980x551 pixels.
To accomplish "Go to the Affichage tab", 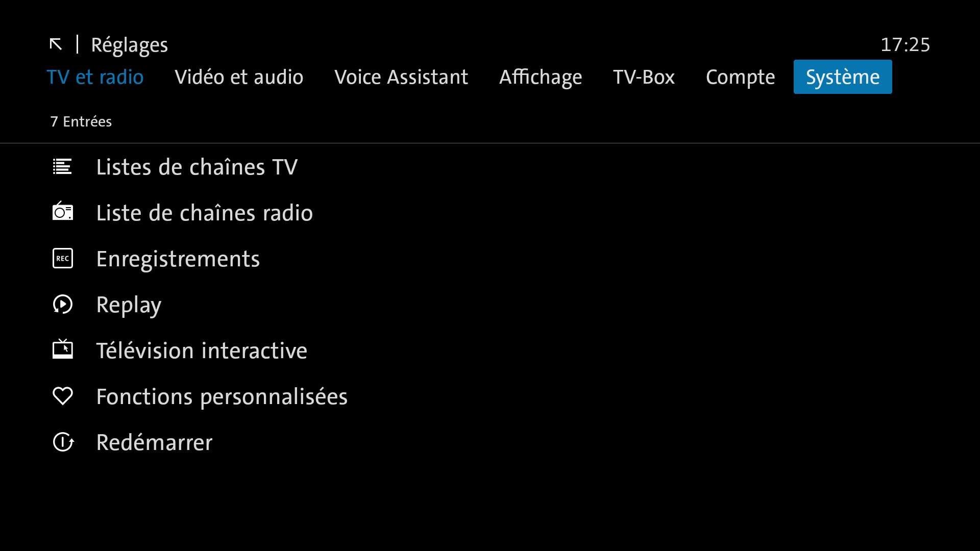I will coord(541,77).
